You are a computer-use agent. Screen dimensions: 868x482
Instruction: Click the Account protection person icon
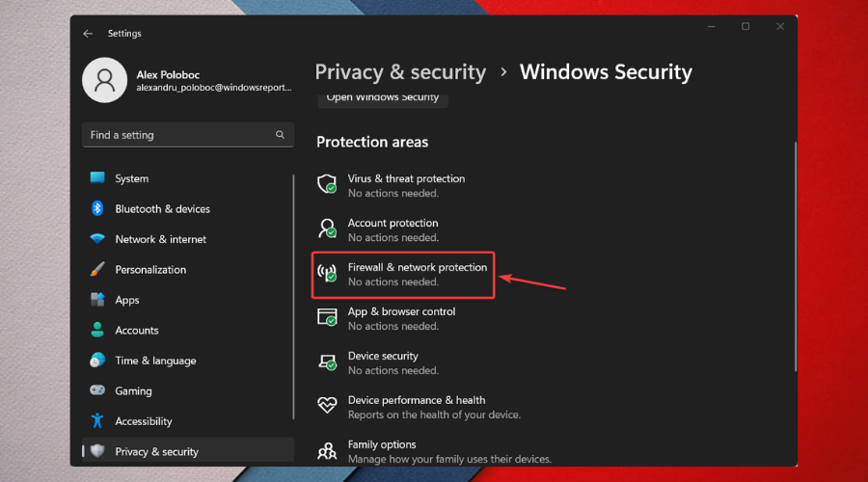[328, 228]
